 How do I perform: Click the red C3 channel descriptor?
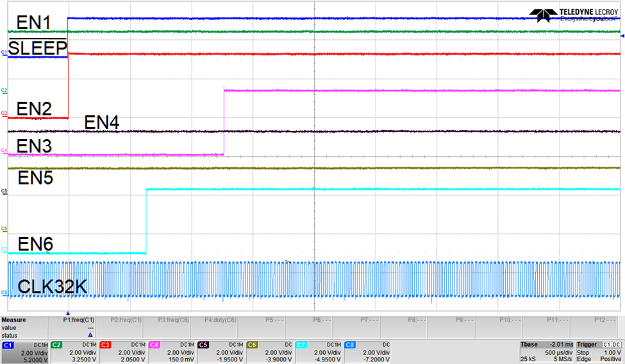[122, 352]
